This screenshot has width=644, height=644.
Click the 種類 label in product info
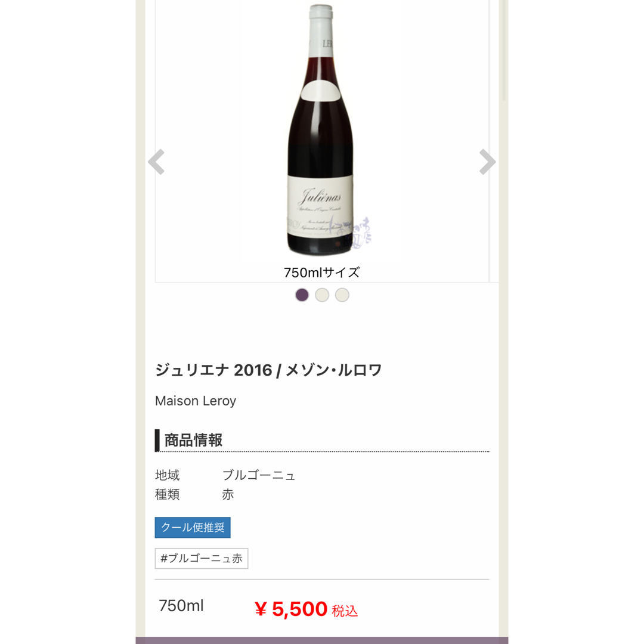coord(167,494)
